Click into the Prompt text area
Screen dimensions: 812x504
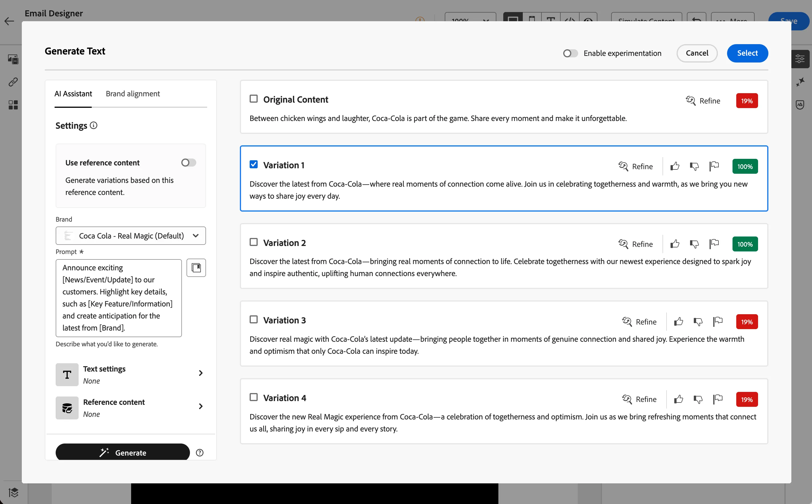coord(119,298)
